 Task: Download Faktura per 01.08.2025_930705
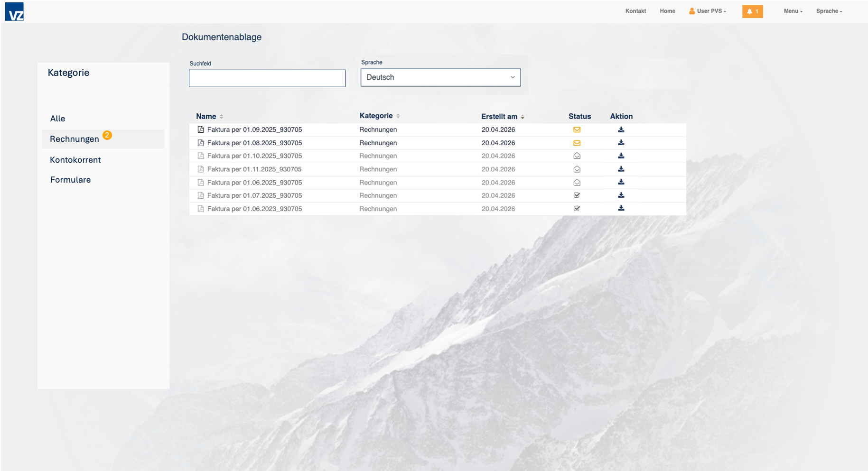(x=621, y=143)
